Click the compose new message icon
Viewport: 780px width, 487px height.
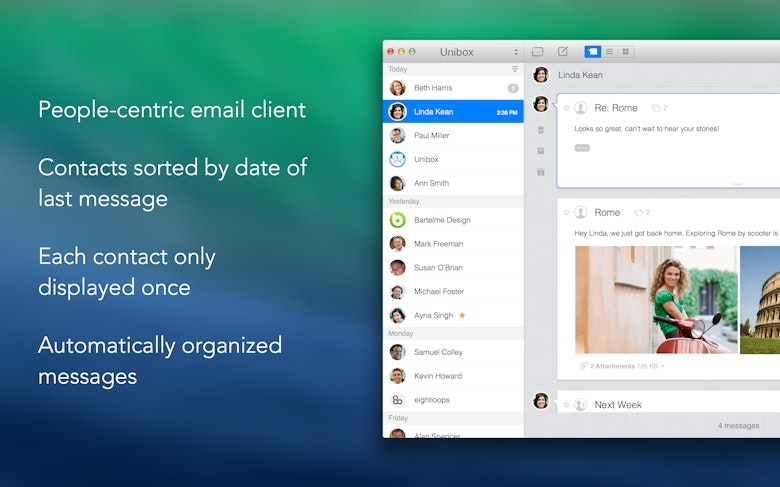563,51
